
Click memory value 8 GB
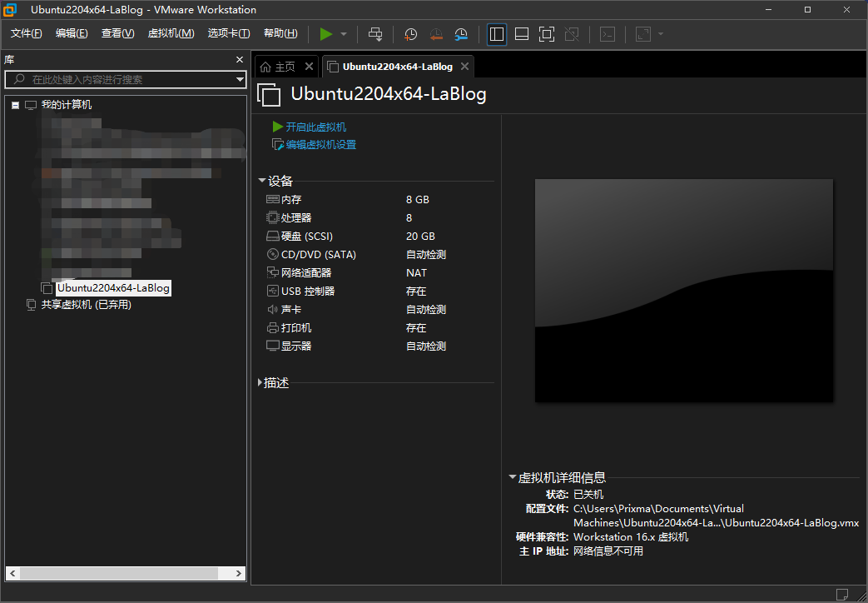point(418,200)
